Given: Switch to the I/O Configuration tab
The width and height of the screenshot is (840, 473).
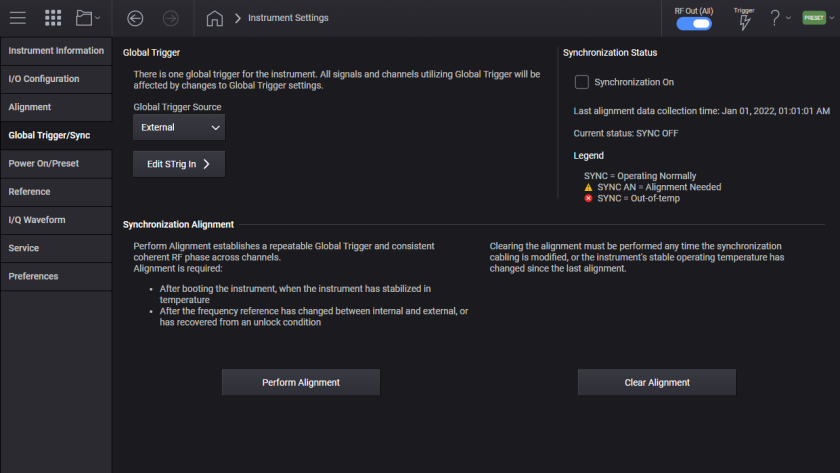Looking at the screenshot, I should pyautogui.click(x=55, y=79).
